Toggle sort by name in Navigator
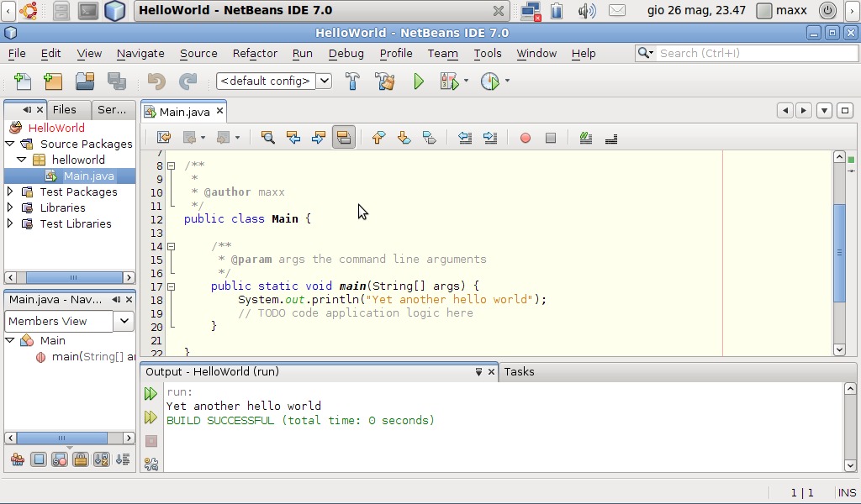 pyautogui.click(x=102, y=459)
